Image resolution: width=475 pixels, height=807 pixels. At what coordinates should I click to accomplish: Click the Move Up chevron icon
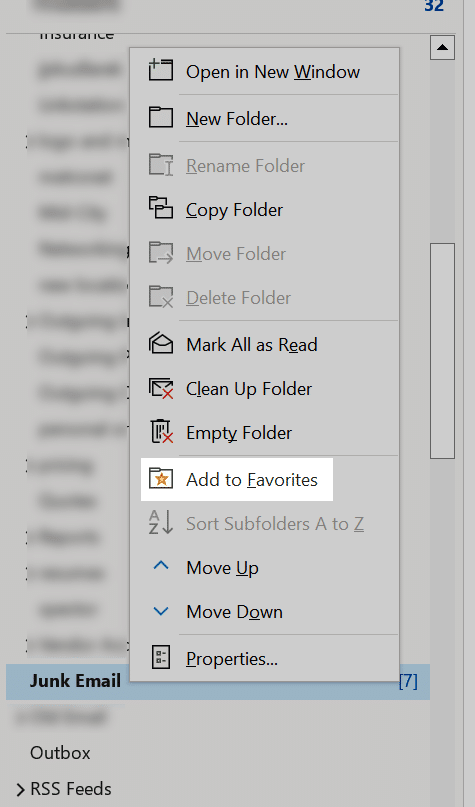pyautogui.click(x=161, y=566)
